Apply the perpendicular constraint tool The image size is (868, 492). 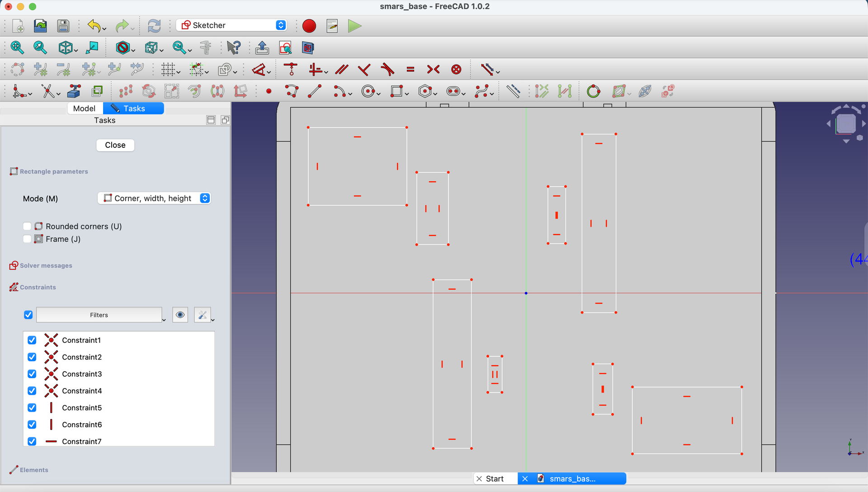(x=364, y=70)
